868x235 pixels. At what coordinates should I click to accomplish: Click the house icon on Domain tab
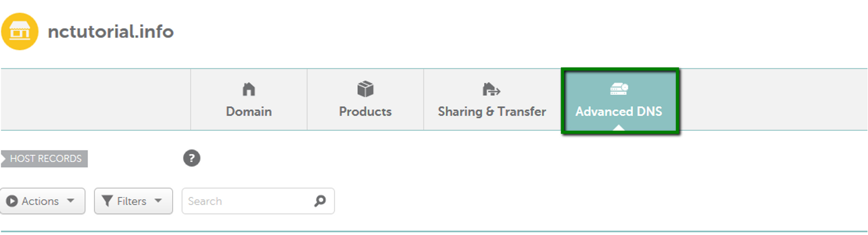[249, 89]
